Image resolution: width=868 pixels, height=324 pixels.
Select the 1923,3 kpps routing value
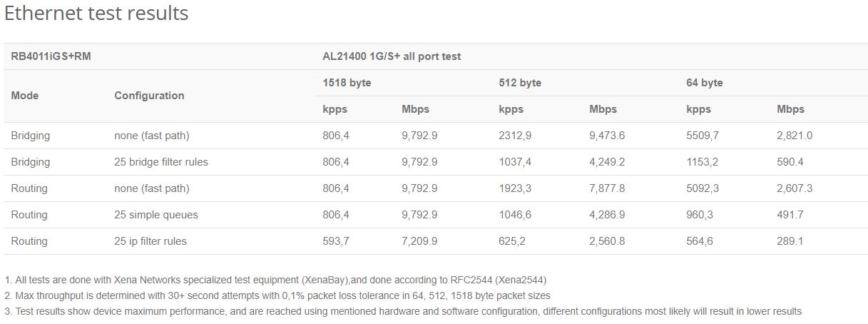point(514,188)
